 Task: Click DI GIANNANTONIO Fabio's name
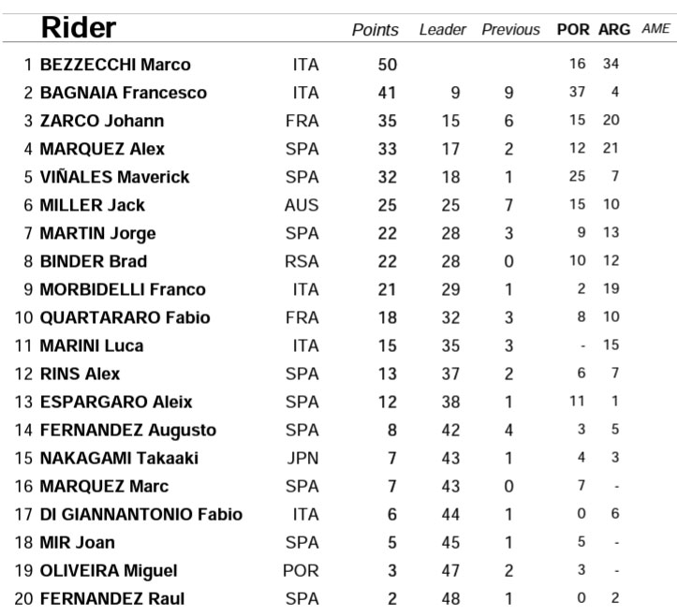click(x=140, y=514)
